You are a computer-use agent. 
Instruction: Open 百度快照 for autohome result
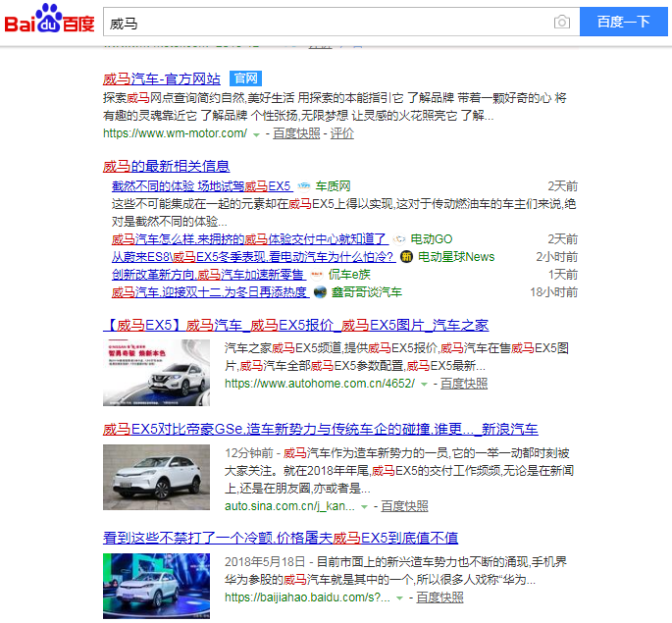point(464,384)
